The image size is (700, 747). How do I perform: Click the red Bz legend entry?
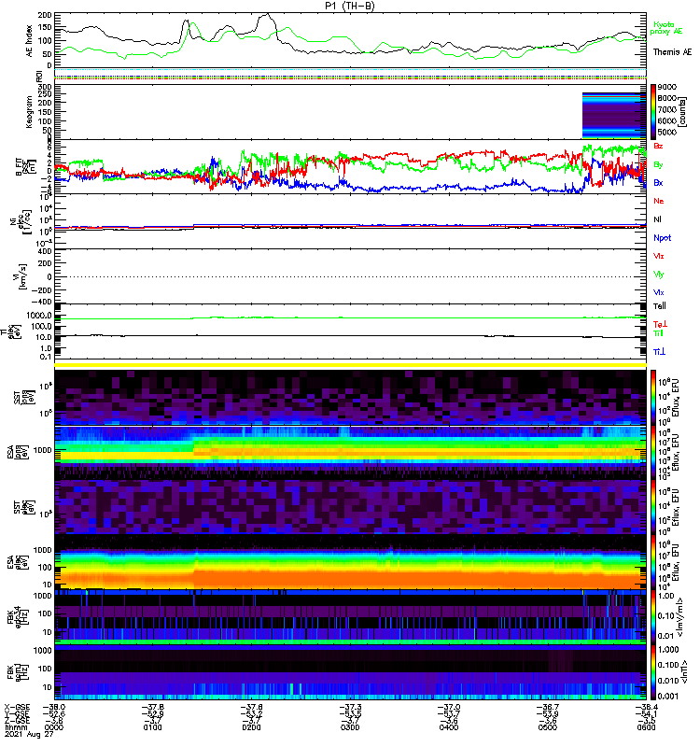tap(658, 146)
